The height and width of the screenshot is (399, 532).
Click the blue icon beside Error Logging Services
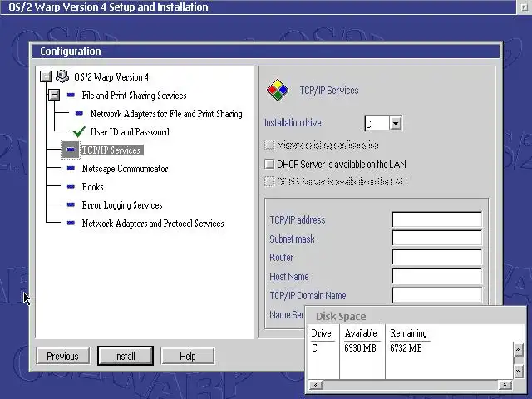[71, 204]
